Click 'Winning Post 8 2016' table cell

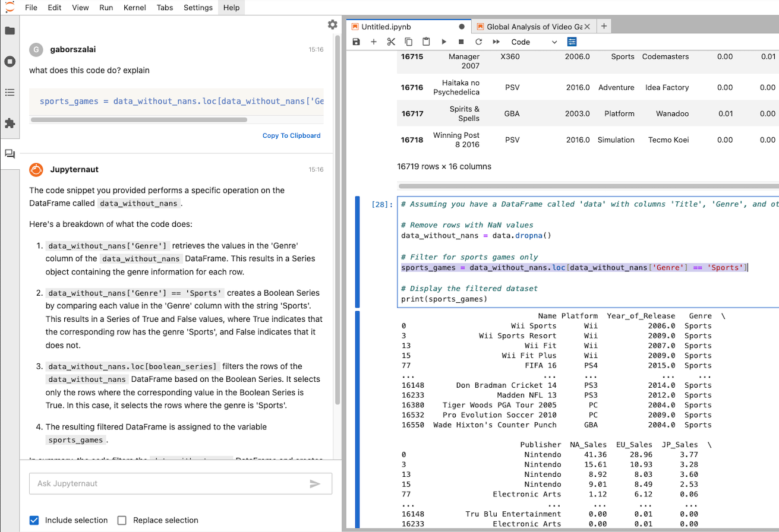[x=456, y=140]
